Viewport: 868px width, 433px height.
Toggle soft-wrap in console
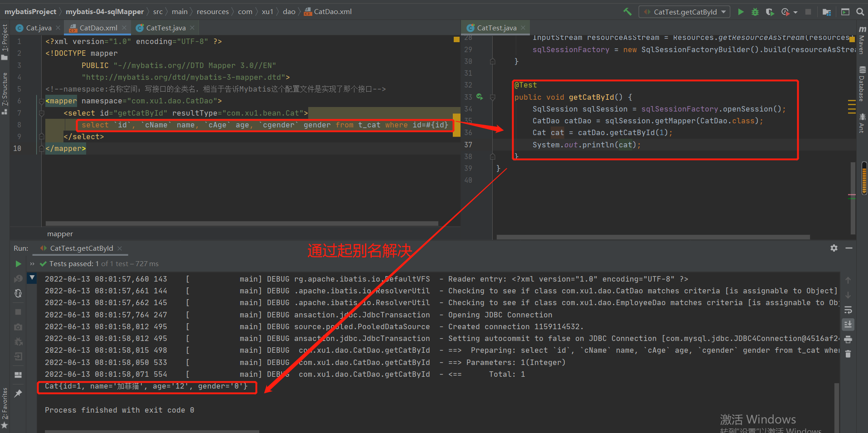[848, 310]
